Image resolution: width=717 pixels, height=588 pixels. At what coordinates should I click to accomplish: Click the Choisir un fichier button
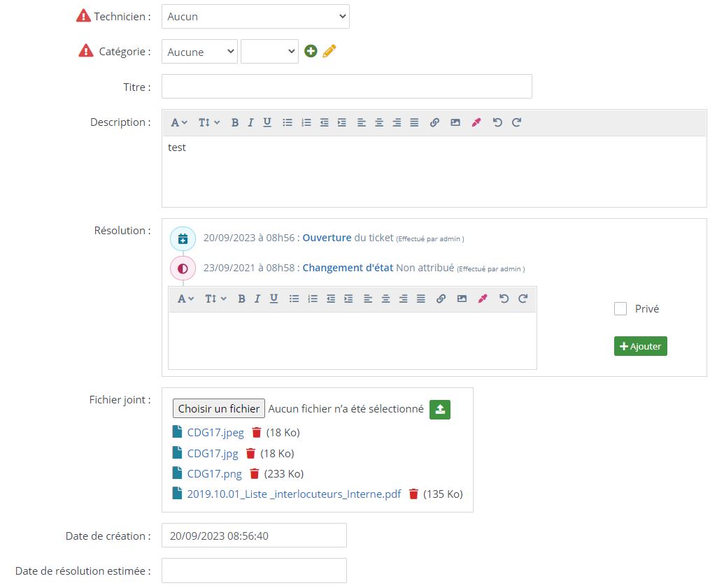[218, 409]
